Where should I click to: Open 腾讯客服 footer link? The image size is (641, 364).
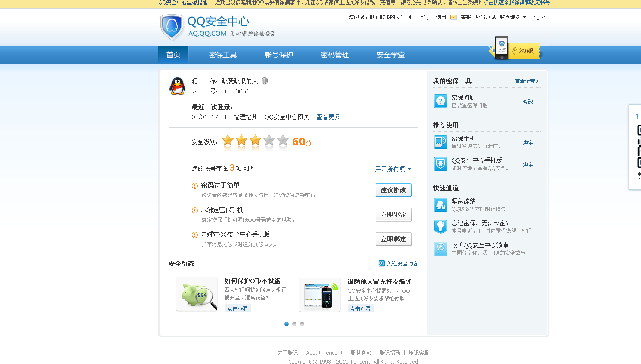(419, 353)
